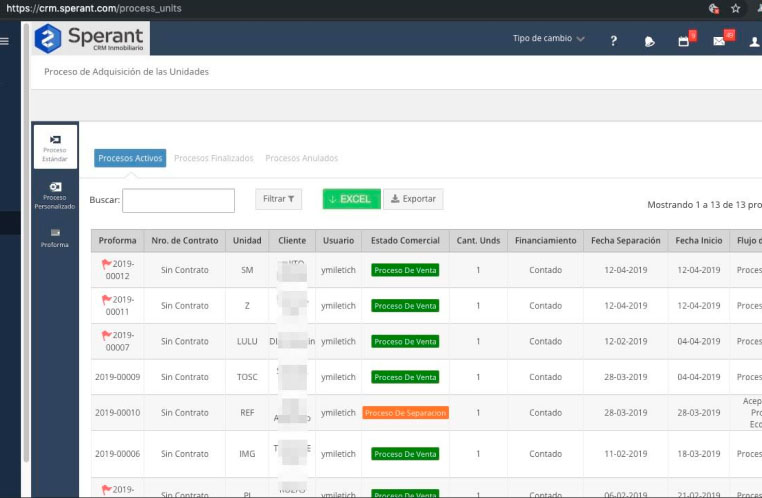Switch to Procesos Anulados tab

(301, 158)
